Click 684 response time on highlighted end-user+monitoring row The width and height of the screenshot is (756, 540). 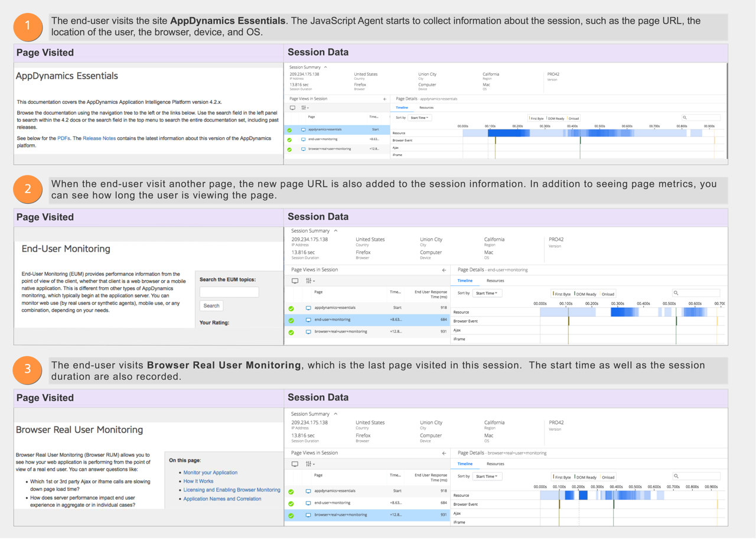(x=444, y=320)
